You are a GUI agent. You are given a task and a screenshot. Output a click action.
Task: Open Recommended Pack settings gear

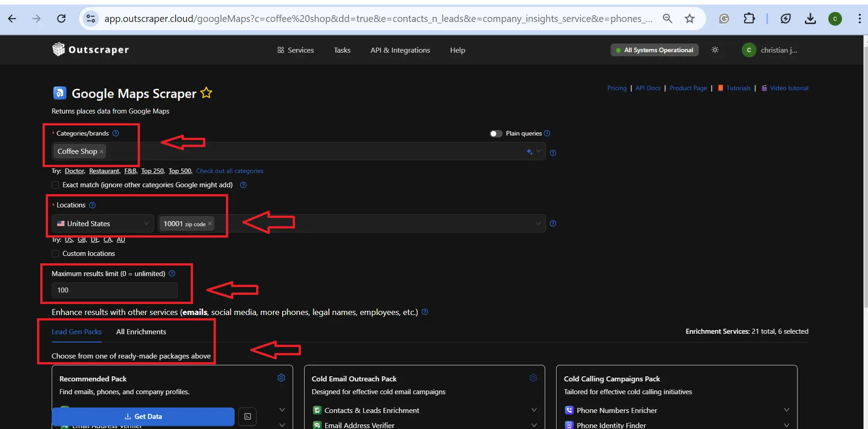[x=281, y=378]
